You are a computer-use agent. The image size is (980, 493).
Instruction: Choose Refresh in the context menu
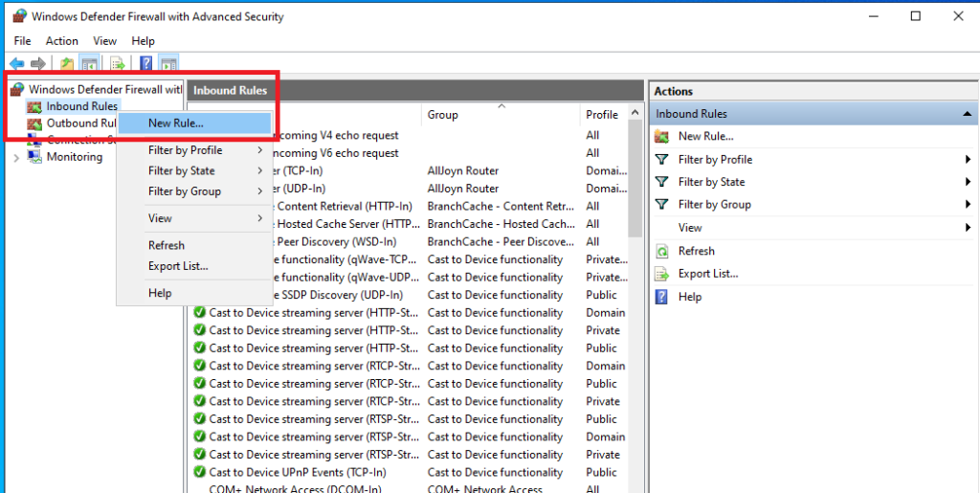[x=193, y=246]
